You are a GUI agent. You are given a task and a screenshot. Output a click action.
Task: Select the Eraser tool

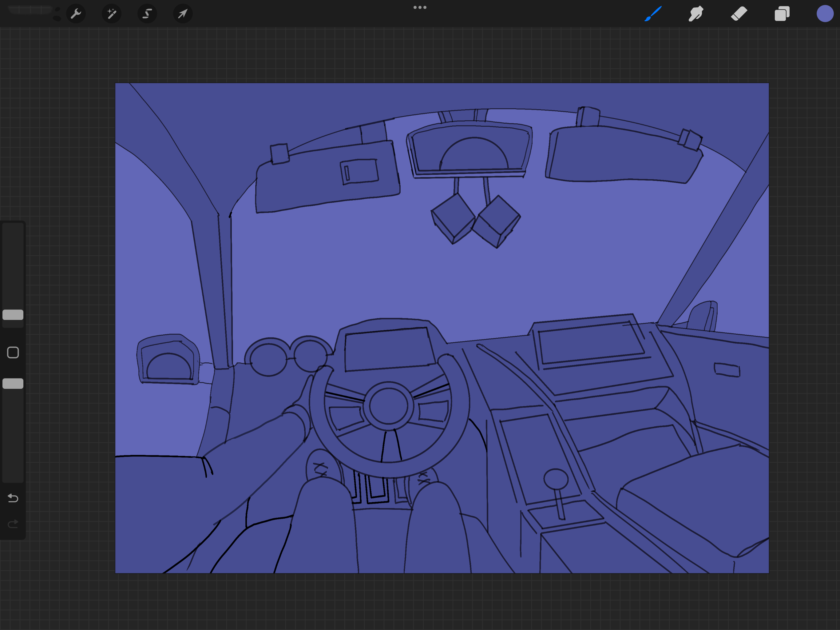coord(739,14)
